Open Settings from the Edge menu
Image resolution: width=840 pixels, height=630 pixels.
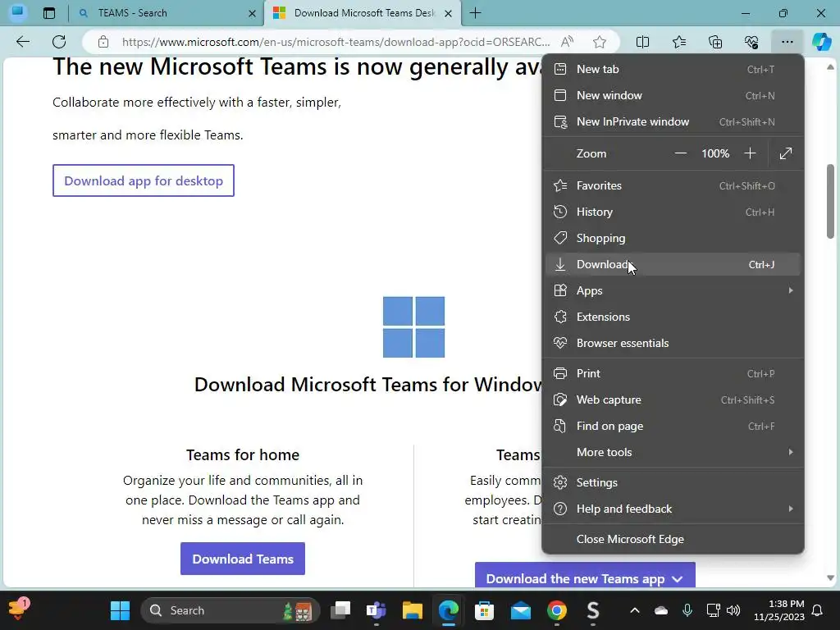click(673, 482)
